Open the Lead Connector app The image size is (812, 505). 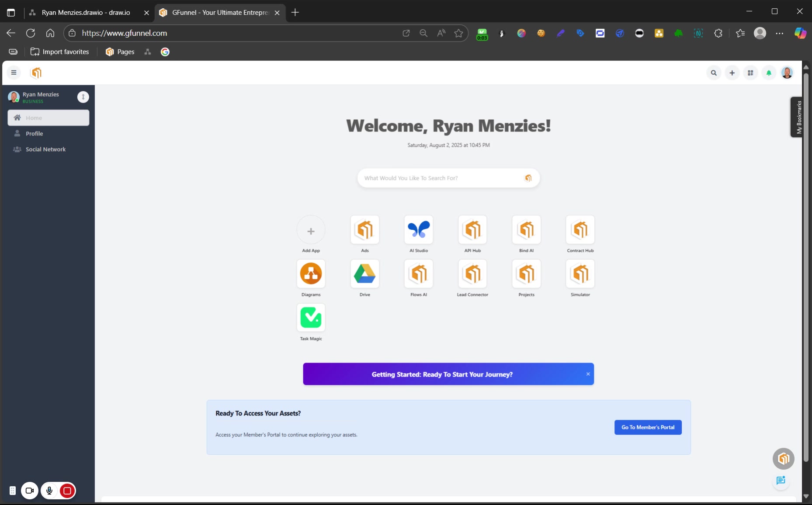(x=472, y=274)
